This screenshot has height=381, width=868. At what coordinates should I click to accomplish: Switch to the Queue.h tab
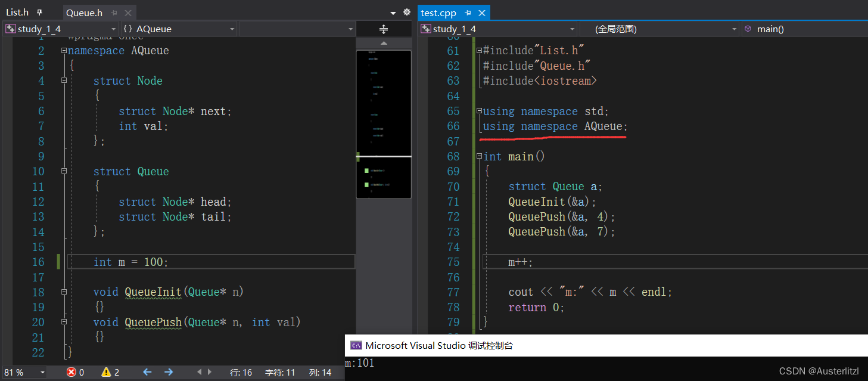click(84, 13)
